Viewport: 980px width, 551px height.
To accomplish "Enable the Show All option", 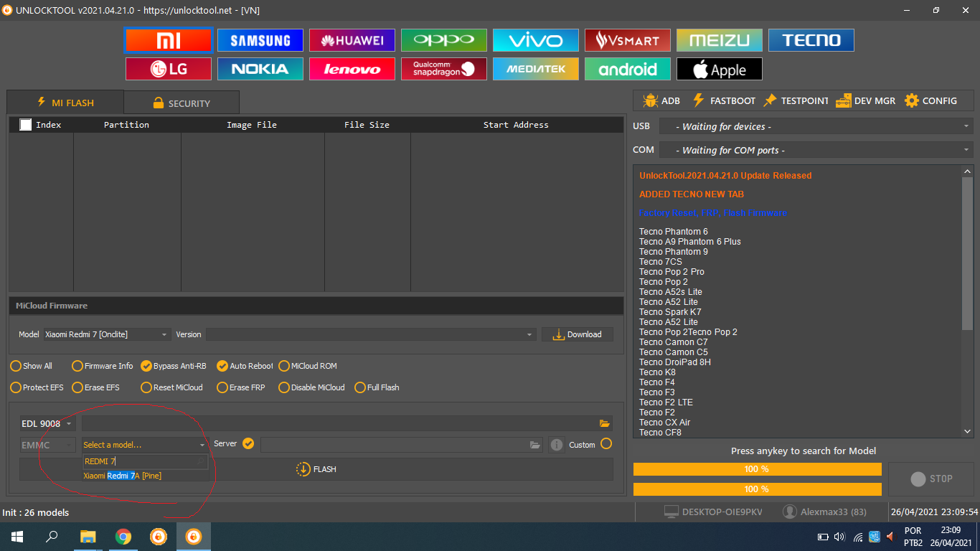I will [x=31, y=366].
